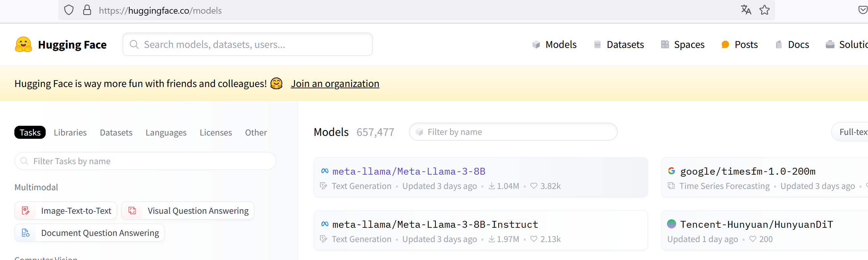
Task: Open the Tencent-Hunyuan/HunyuanDiT model
Action: pos(756,224)
